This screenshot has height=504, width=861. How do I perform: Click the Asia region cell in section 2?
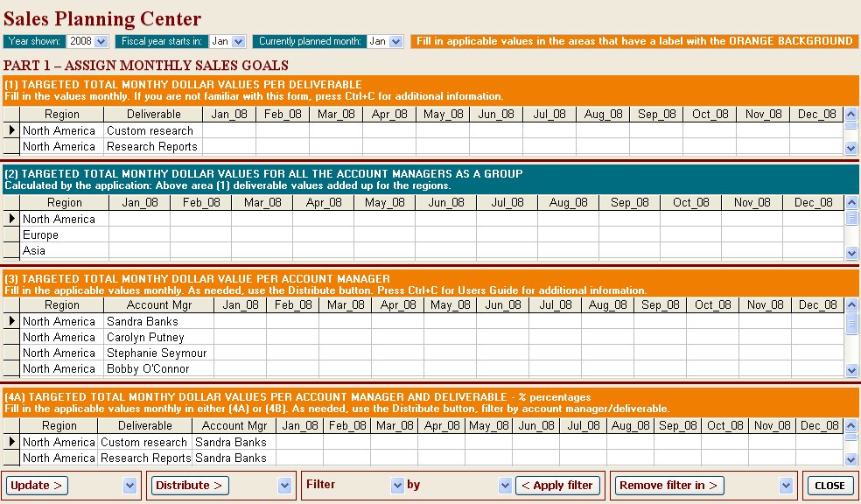pos(64,251)
